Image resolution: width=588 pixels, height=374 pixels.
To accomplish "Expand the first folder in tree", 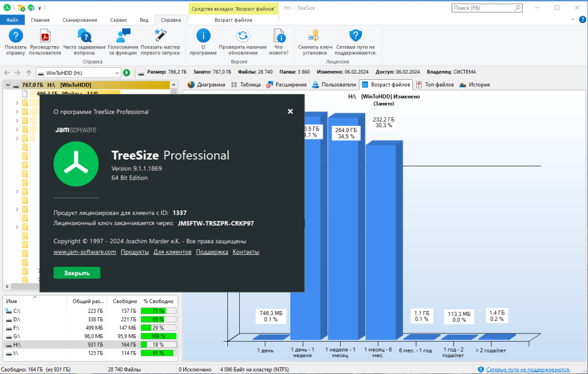I will (x=17, y=103).
